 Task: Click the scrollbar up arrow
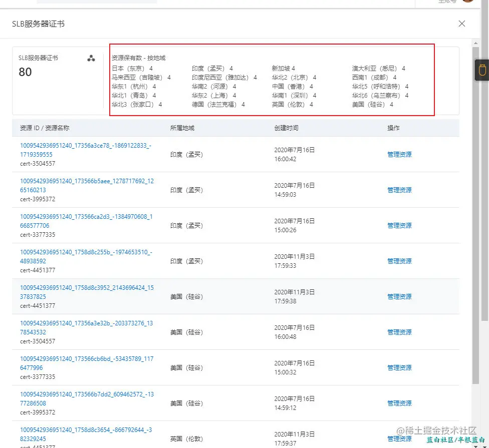(x=475, y=43)
